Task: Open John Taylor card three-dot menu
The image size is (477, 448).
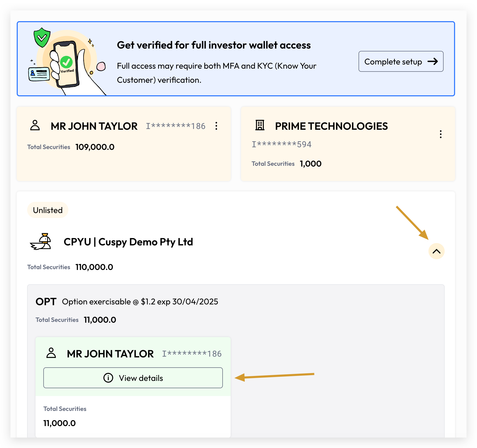Action: [216, 126]
